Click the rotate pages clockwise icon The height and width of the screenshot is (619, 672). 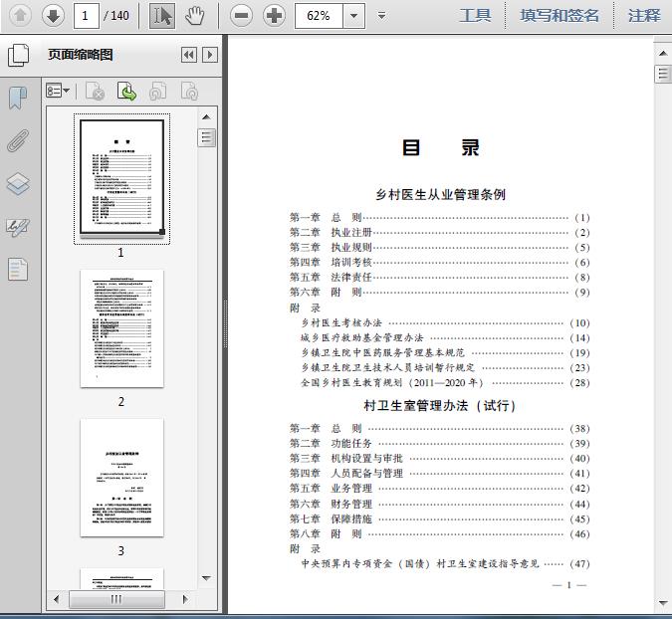(189, 91)
